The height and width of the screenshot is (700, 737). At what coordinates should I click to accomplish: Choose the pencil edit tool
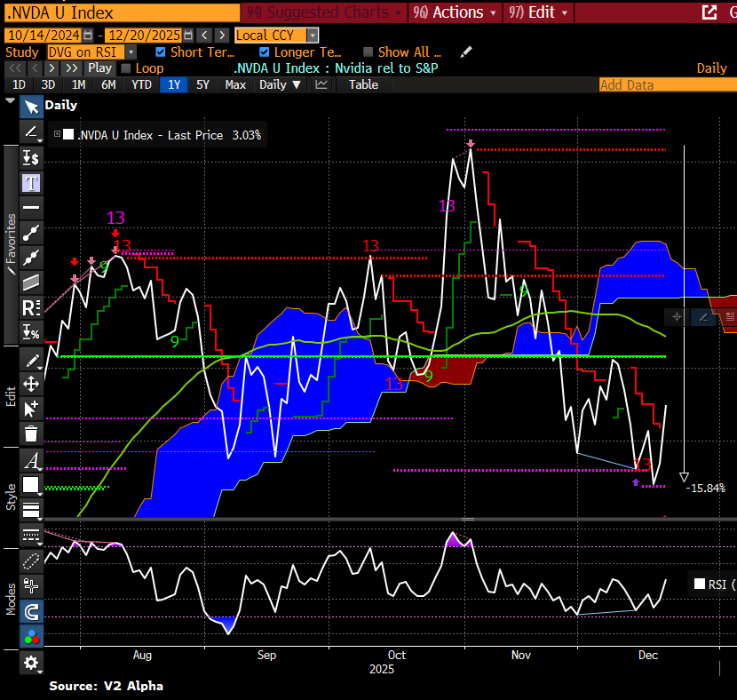pyautogui.click(x=31, y=361)
